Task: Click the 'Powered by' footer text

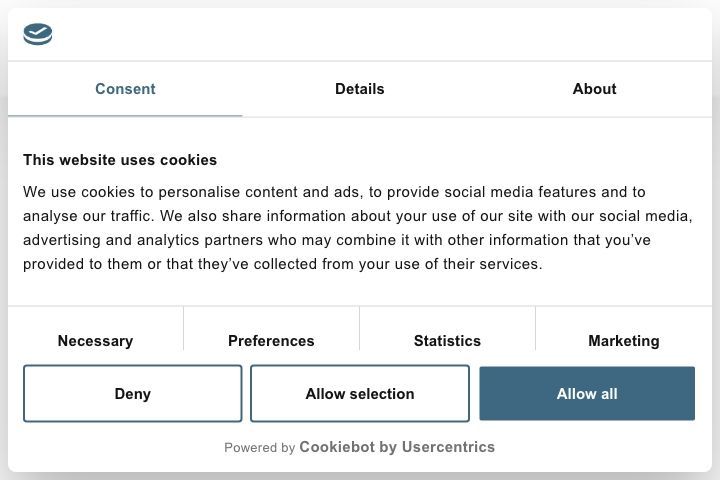Action: (x=259, y=447)
